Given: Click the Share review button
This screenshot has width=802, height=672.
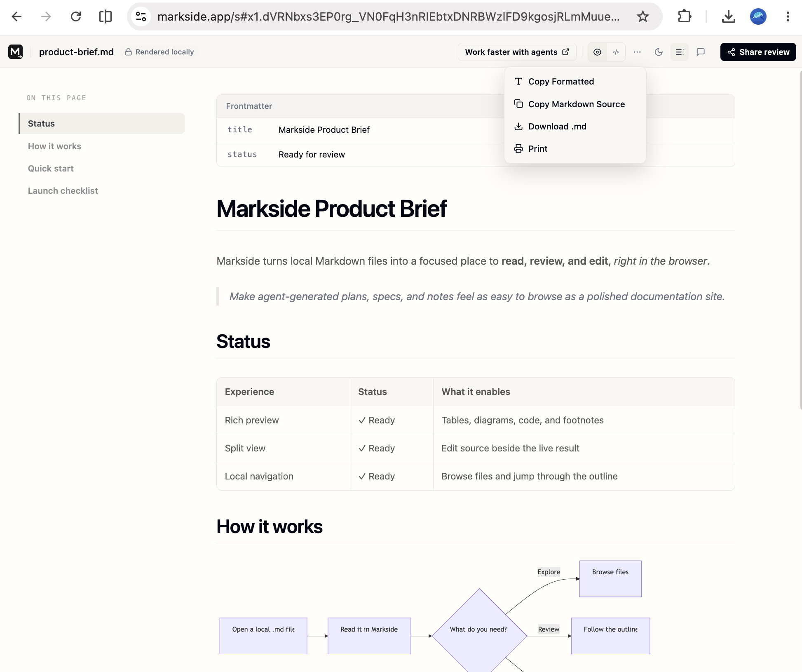Looking at the screenshot, I should pyautogui.click(x=758, y=52).
